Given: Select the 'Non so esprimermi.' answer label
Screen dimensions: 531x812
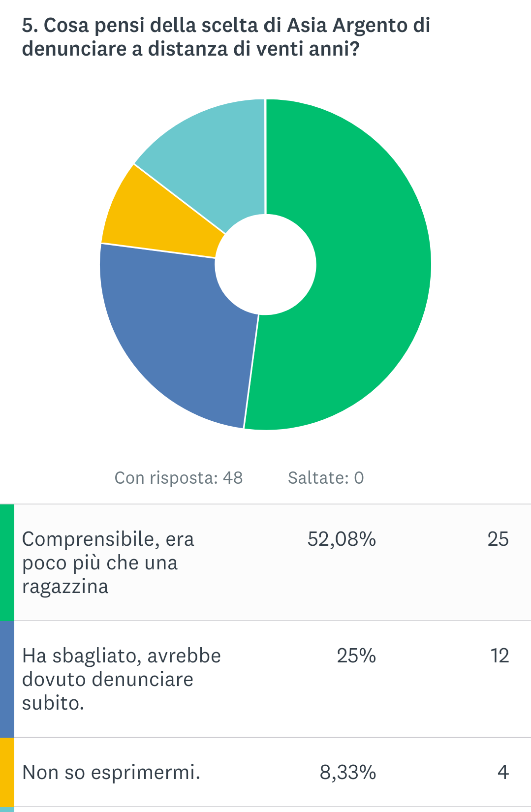Looking at the screenshot, I should click(111, 773).
